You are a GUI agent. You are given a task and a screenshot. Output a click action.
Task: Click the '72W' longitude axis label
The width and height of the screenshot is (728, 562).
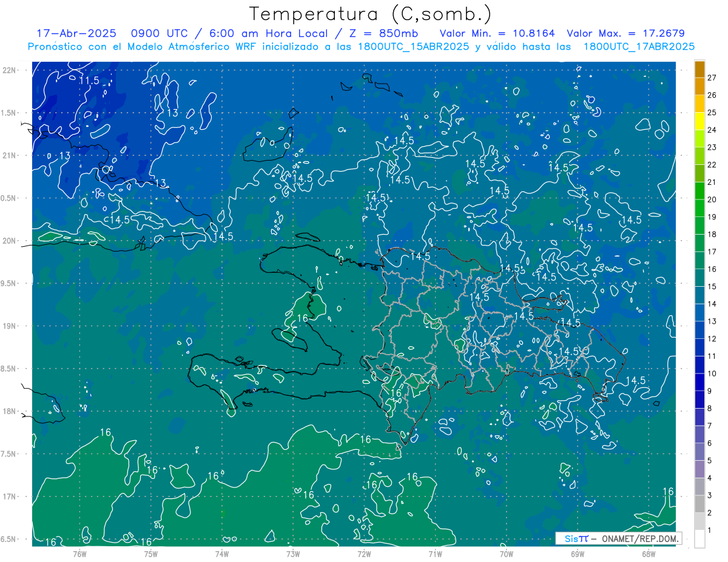coord(364,554)
